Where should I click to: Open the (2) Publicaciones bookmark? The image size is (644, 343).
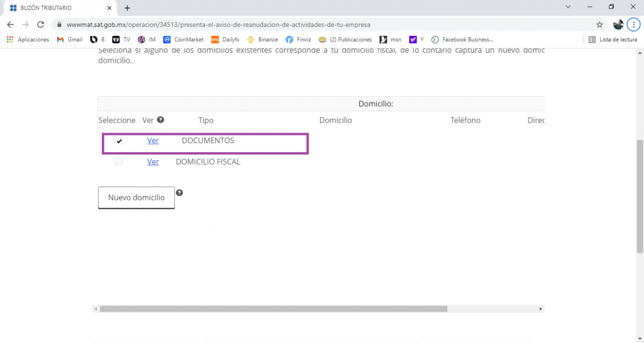tap(345, 40)
